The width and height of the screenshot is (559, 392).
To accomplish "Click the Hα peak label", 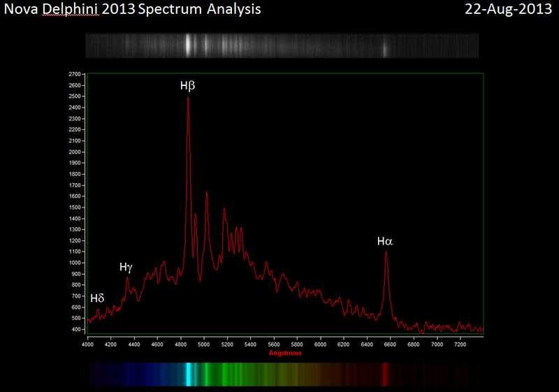I will [x=385, y=242].
